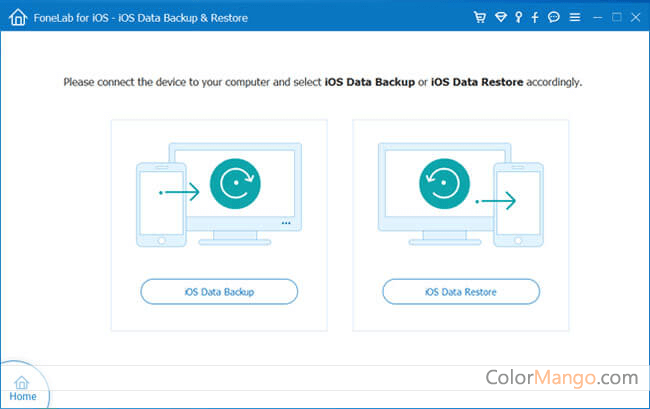
Task: Maximize the FoneLab window
Action: tap(617, 17)
